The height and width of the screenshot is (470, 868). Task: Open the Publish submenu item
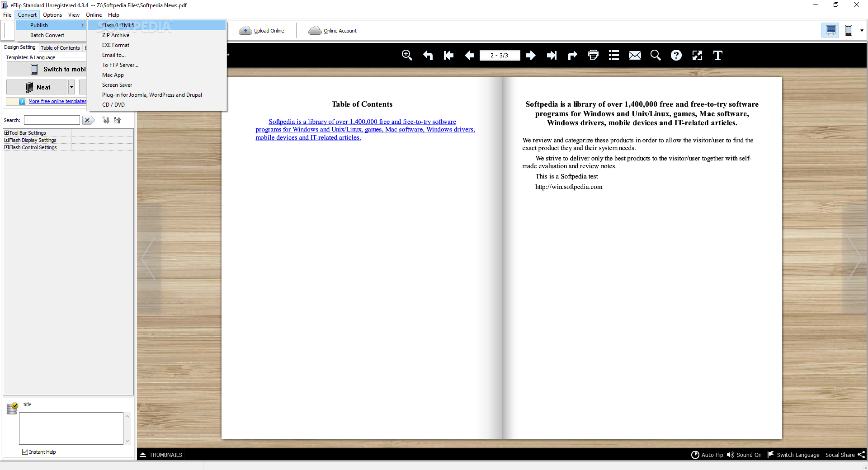pyautogui.click(x=51, y=25)
